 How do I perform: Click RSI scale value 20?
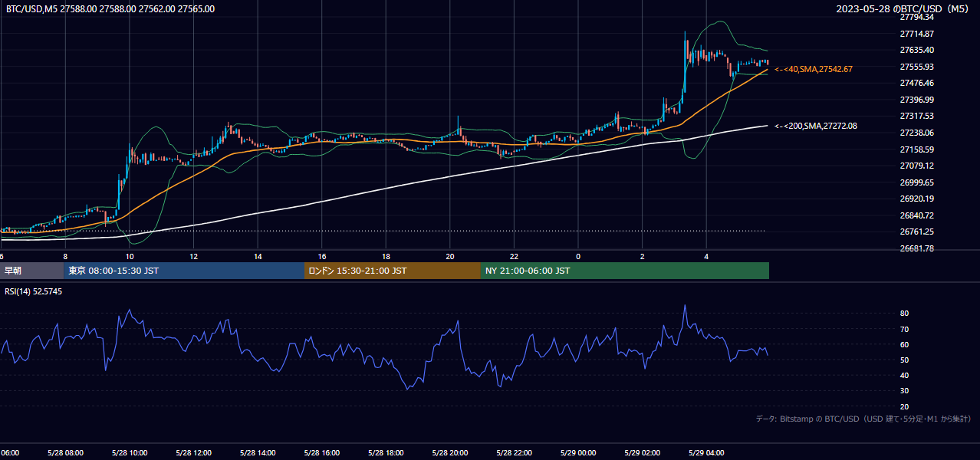pyautogui.click(x=905, y=406)
